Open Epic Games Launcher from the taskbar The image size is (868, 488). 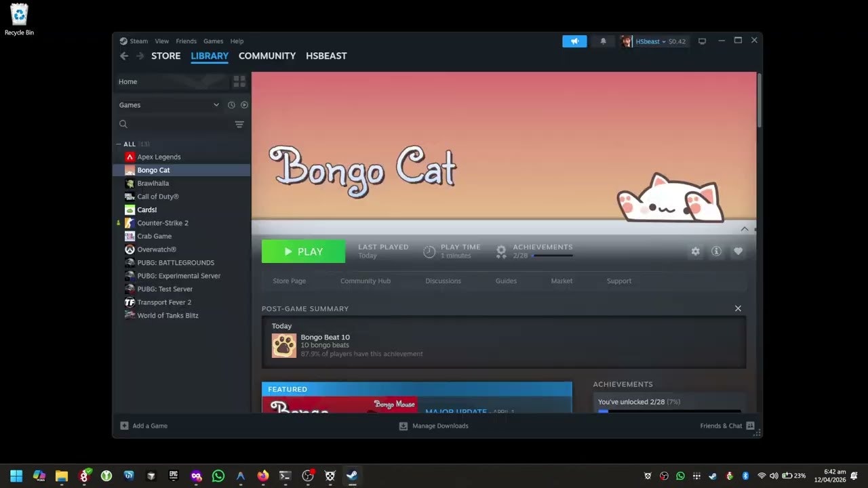[173, 476]
